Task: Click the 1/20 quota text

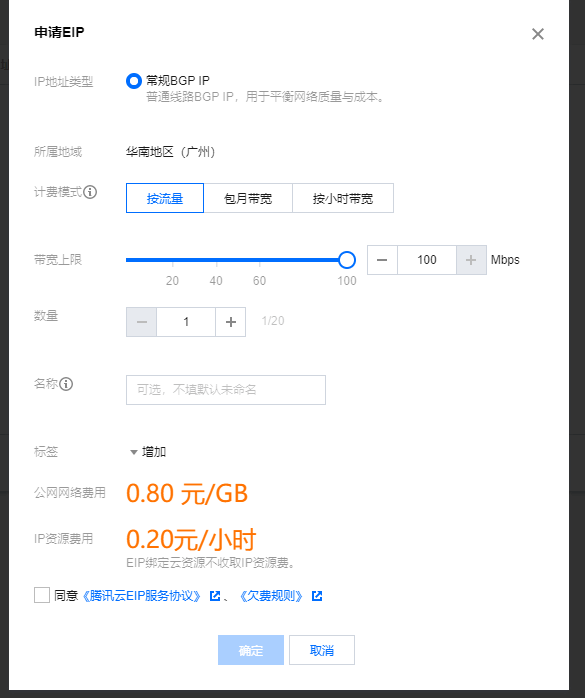Action: [x=273, y=321]
